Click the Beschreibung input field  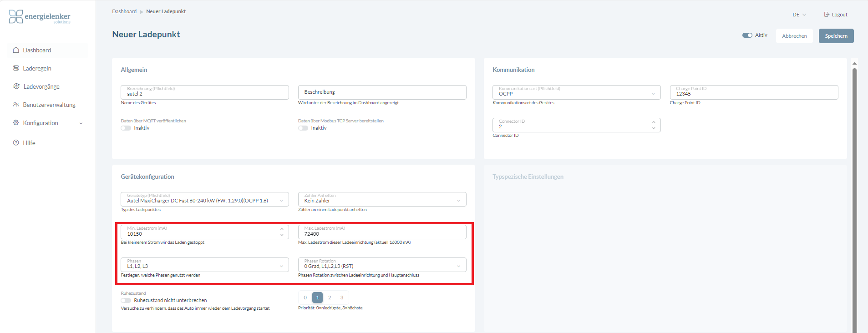coord(382,92)
